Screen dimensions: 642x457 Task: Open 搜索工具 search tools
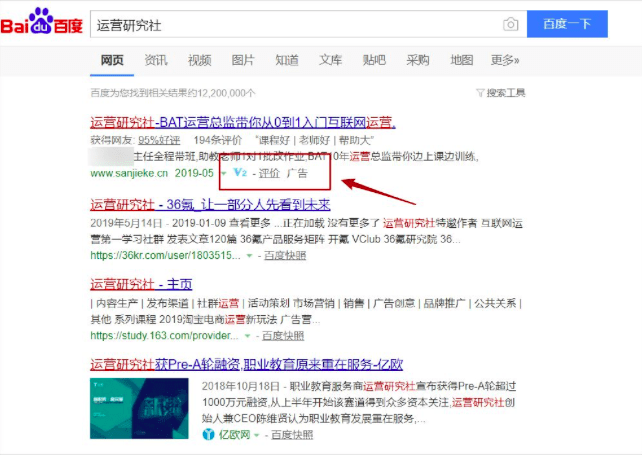point(506,93)
